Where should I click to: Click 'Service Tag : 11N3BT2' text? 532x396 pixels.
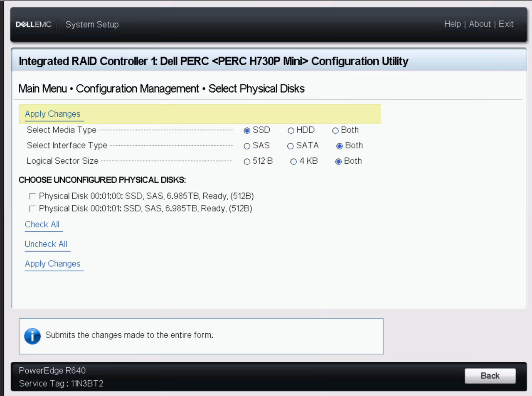click(x=61, y=384)
